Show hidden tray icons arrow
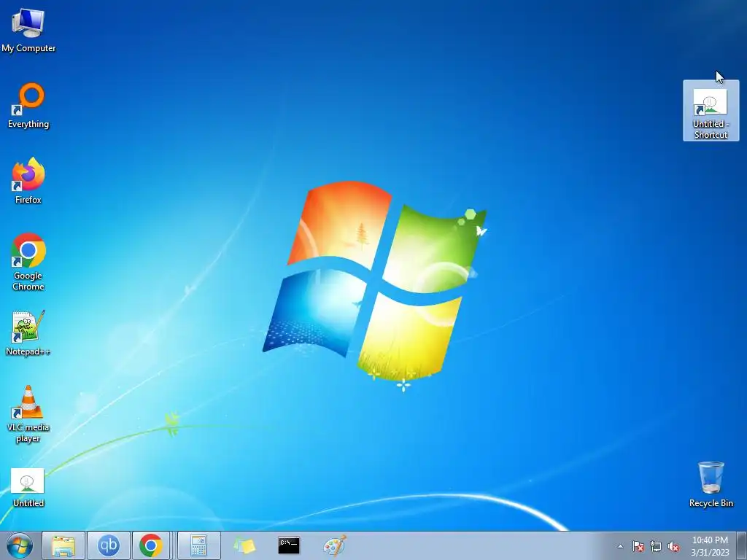Screen dimensions: 747x560 pyautogui.click(x=620, y=546)
